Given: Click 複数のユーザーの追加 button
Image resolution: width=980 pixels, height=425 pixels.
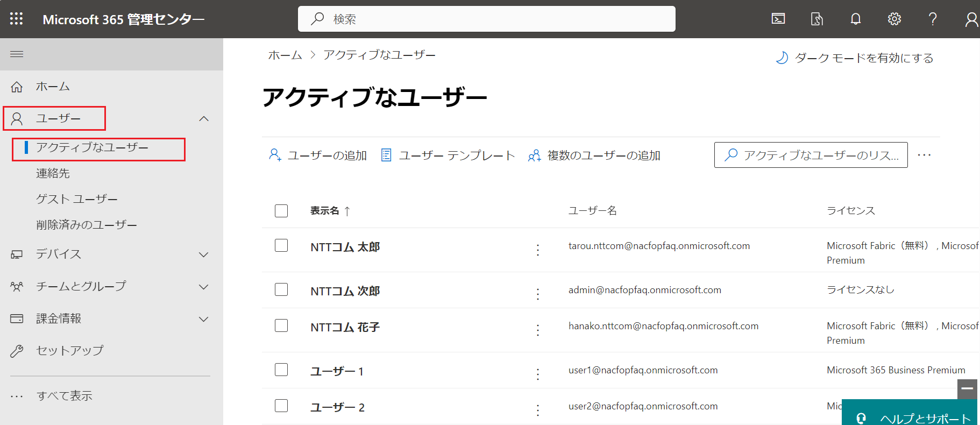Looking at the screenshot, I should 594,155.
